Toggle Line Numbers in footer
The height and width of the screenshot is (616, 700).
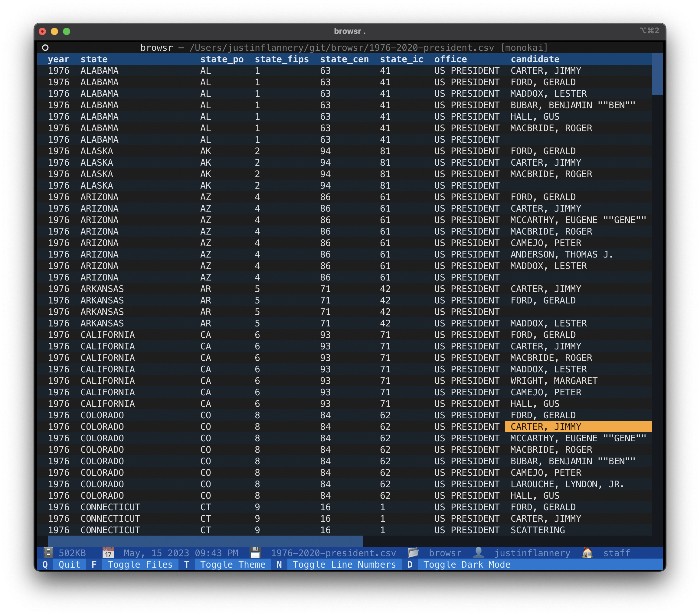(344, 564)
